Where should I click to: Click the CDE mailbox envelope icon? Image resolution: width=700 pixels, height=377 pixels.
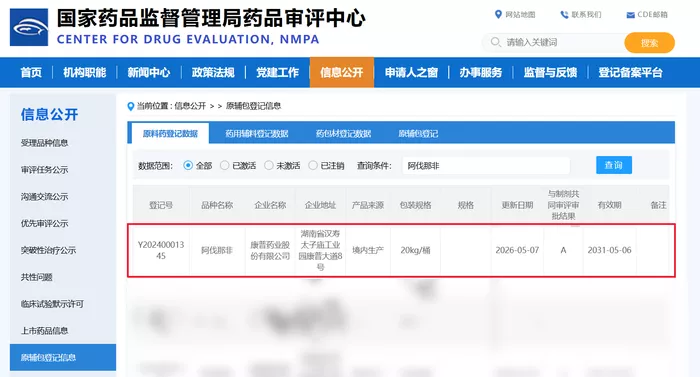tap(630, 15)
